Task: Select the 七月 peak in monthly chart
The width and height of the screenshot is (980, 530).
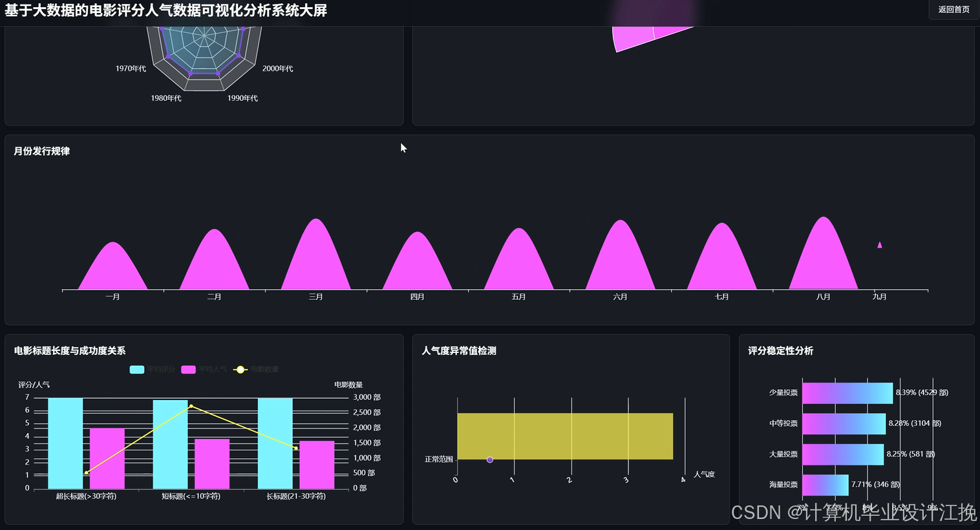Action: click(x=722, y=260)
